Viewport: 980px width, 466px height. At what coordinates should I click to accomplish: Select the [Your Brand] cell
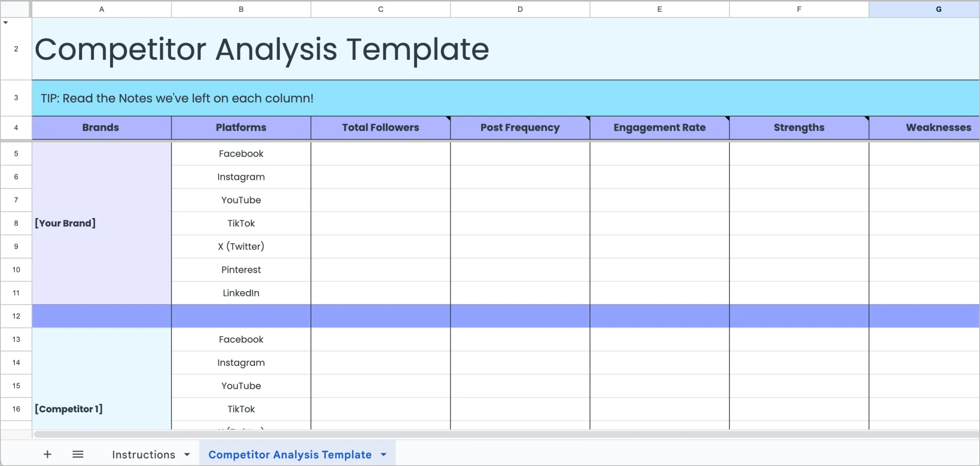pyautogui.click(x=102, y=223)
